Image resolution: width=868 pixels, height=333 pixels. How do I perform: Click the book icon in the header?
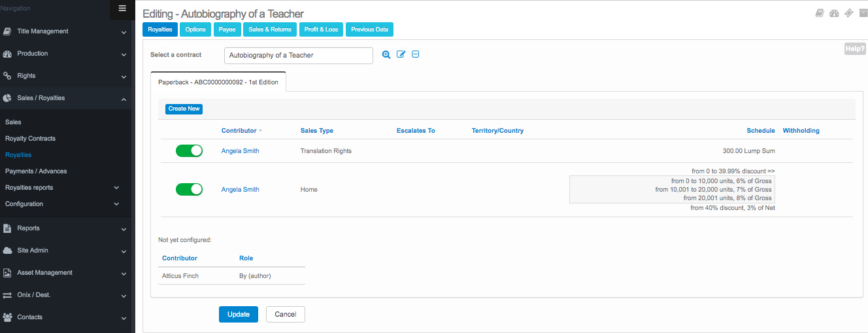tap(820, 13)
